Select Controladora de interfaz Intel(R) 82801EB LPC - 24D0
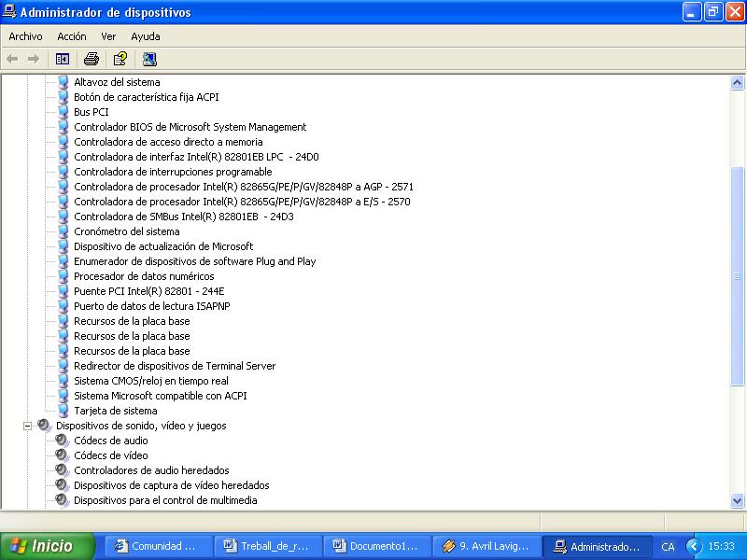The width and height of the screenshot is (747, 560). click(x=196, y=157)
